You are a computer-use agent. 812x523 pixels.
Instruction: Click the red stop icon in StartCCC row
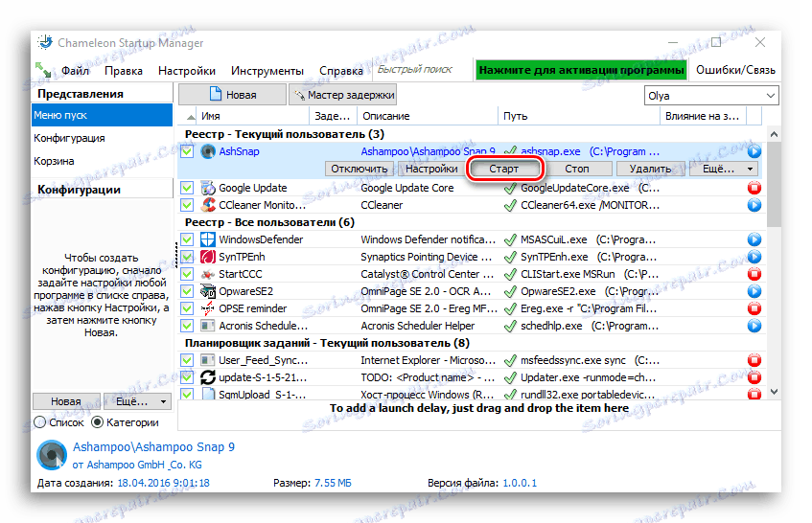pyautogui.click(x=754, y=274)
